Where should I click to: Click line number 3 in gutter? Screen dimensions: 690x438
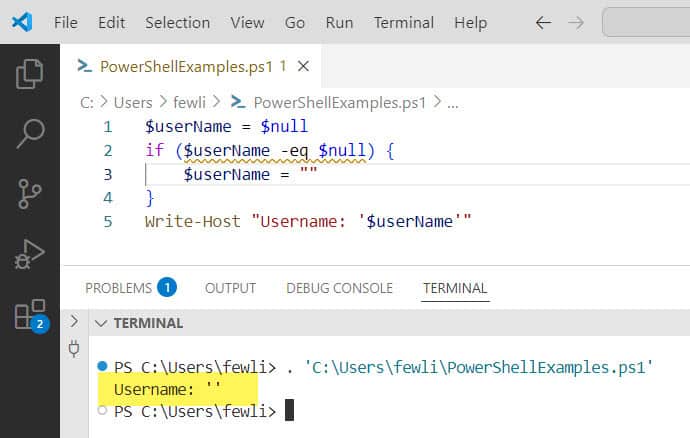(x=108, y=174)
